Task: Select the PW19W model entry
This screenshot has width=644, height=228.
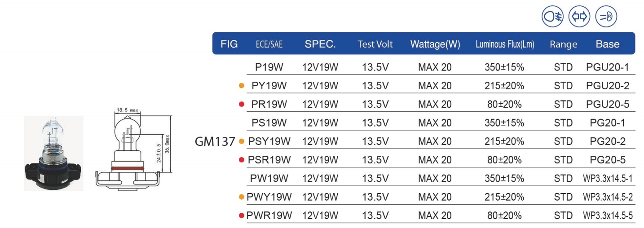Action: point(269,178)
